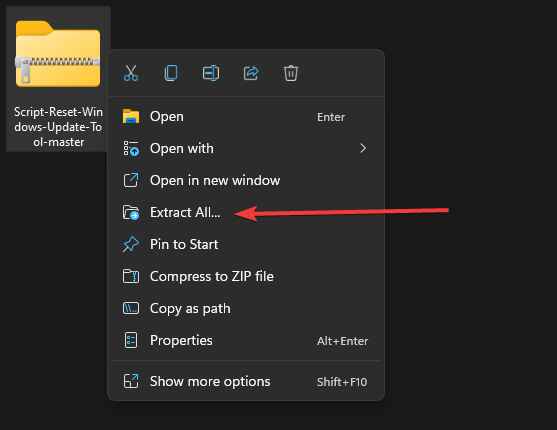Click the pushpin icon beside Pin to Start
This screenshot has height=430, width=557.
131,244
